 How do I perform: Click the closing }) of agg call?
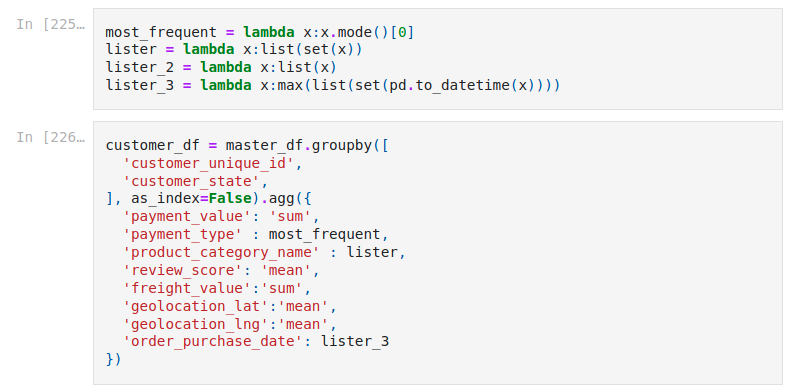point(113,359)
